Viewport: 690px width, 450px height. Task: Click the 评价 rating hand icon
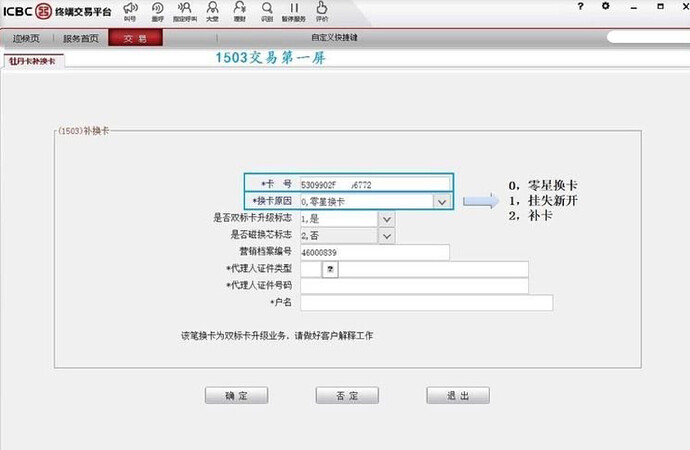[322, 11]
